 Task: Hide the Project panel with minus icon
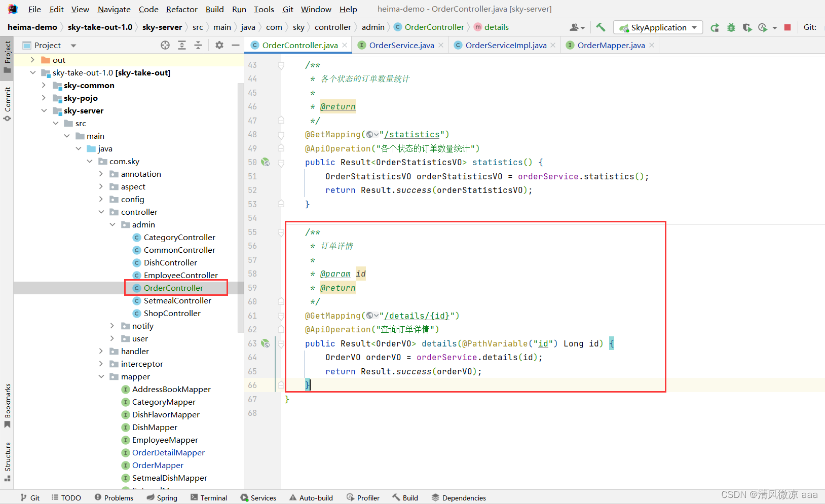tap(236, 45)
